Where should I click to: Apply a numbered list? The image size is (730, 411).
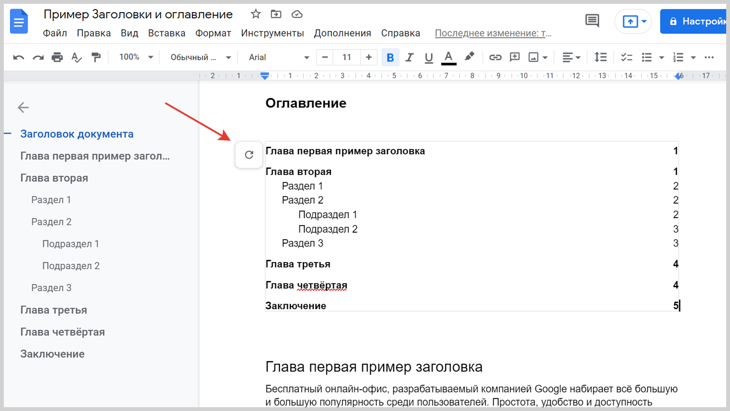pyautogui.click(x=678, y=57)
